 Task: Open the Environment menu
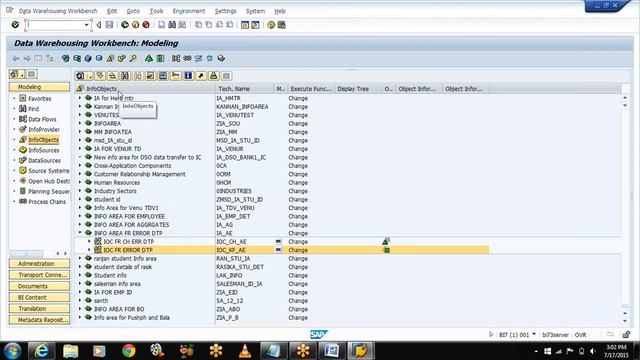189,11
